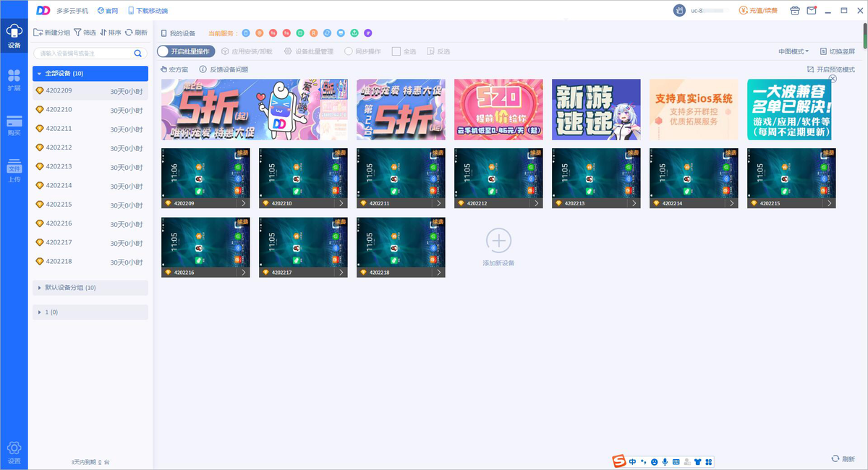Screen dimensions: 868x470
Task: Open the 设备 section in the left sidebar
Action: [14, 35]
